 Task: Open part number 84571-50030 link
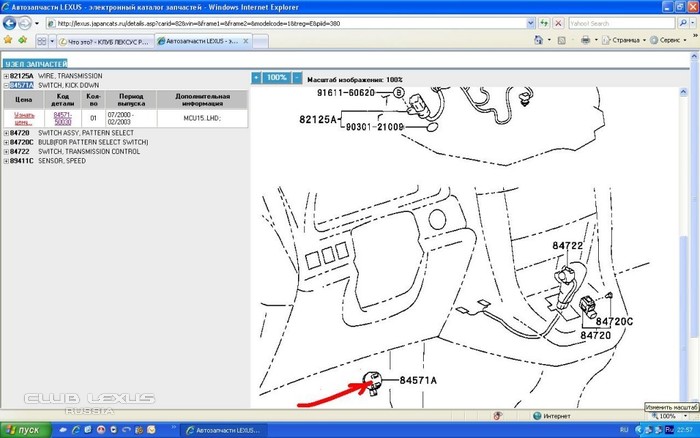62,118
